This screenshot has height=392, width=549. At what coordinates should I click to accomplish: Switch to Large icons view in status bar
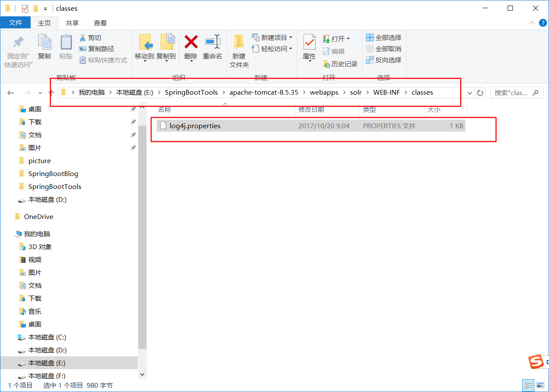pyautogui.click(x=540, y=386)
